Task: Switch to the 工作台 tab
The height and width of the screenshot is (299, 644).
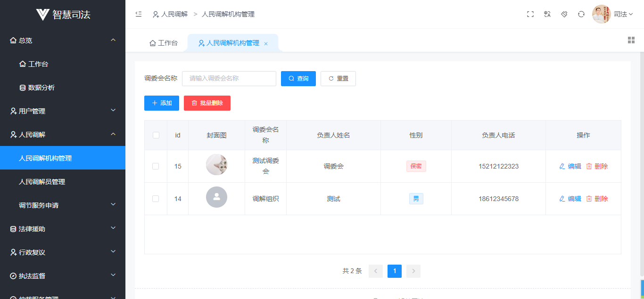Action: click(164, 42)
